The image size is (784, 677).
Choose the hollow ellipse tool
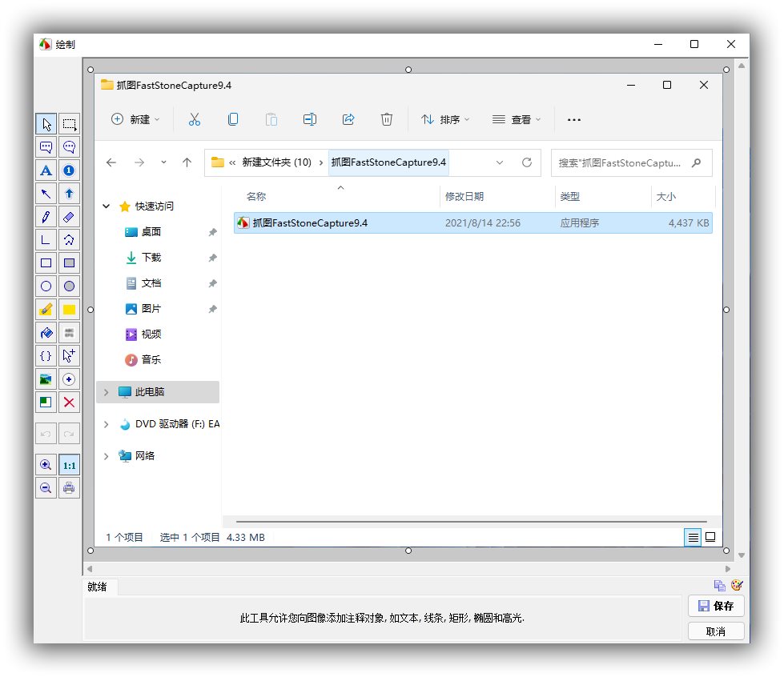[46, 286]
